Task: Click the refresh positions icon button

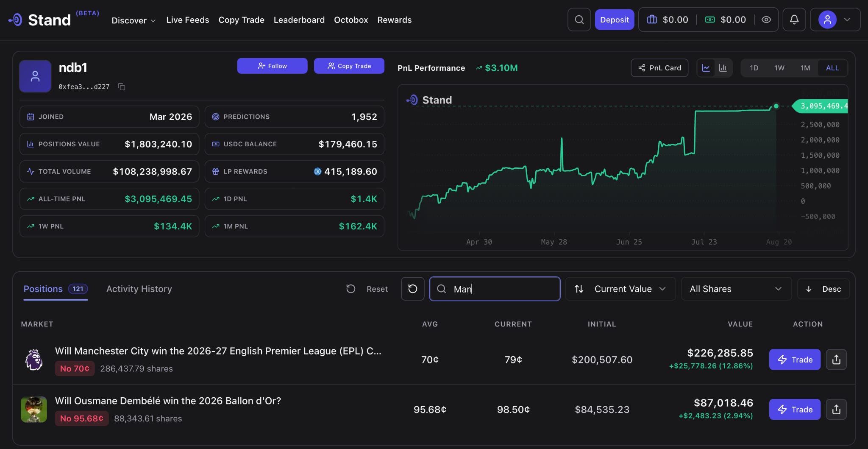Action: (412, 289)
